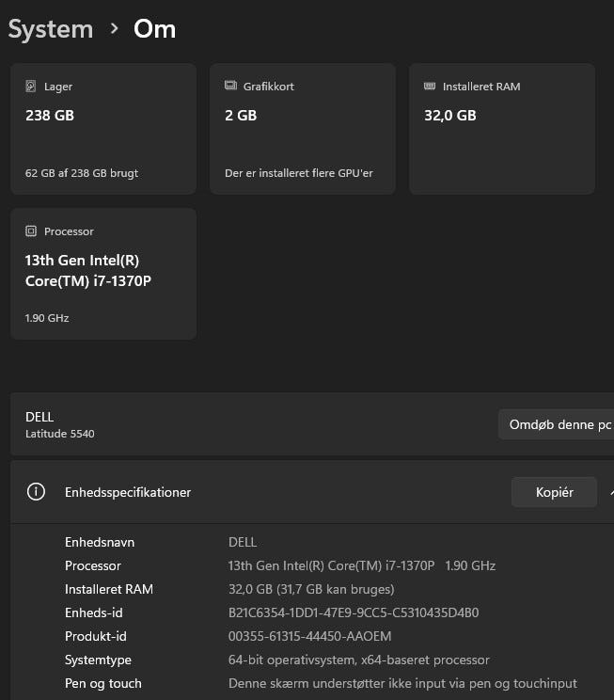Click the Lager storage icon
Image resolution: width=614 pixels, height=700 pixels.
[x=31, y=87]
